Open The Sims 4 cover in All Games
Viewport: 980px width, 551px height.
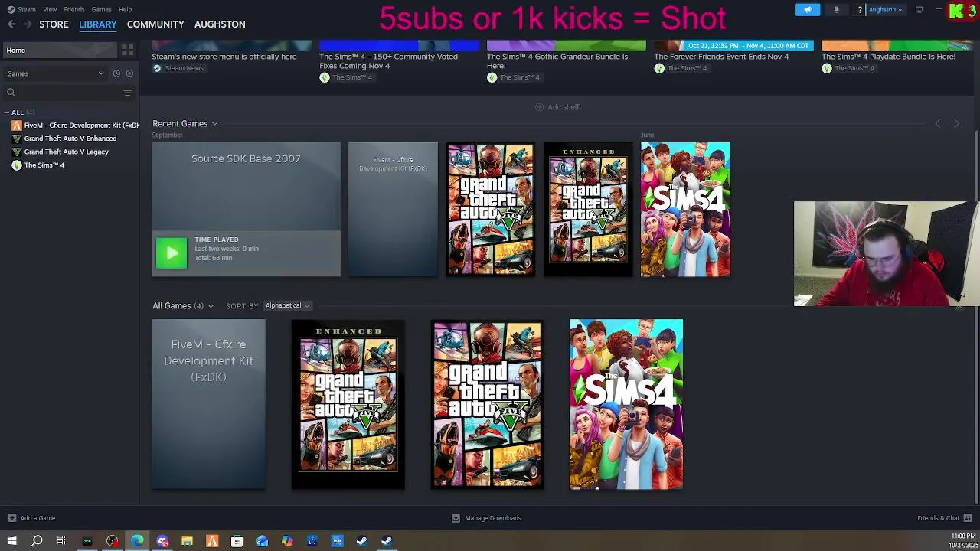[x=626, y=404]
